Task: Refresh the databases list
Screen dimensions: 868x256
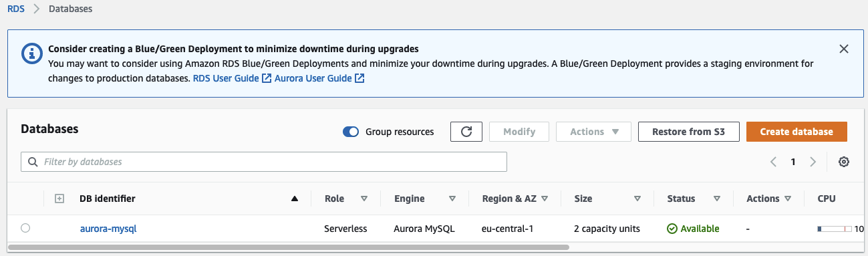Action: (x=466, y=132)
